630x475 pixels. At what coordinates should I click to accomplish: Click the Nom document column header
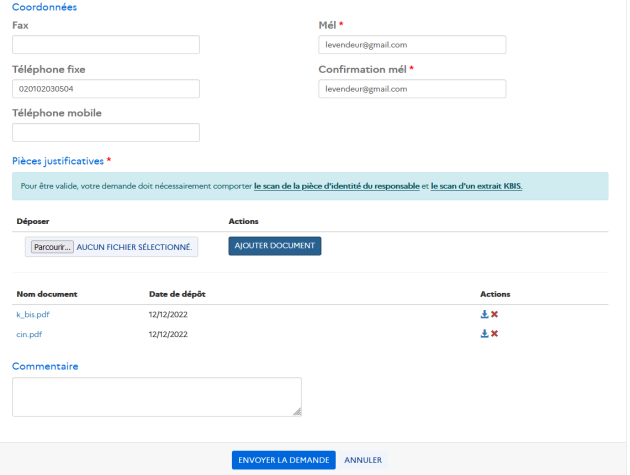click(47, 294)
